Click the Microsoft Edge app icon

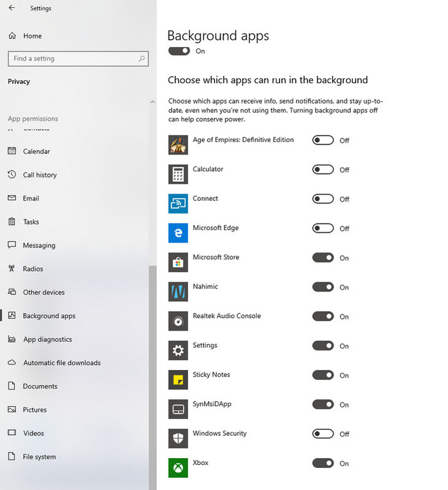click(178, 233)
